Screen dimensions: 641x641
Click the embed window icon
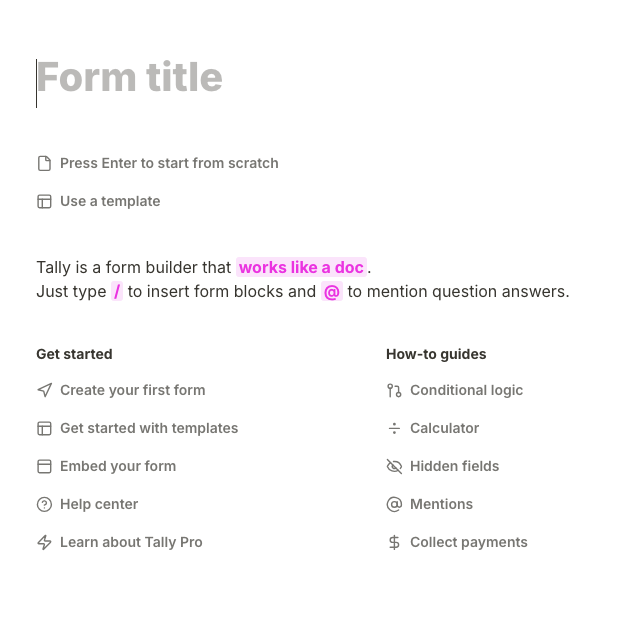[44, 466]
